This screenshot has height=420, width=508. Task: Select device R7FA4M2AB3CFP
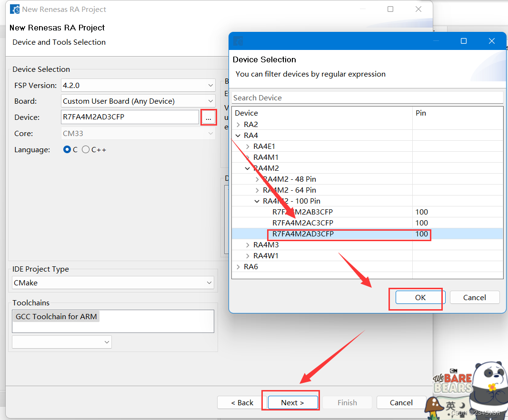tap(302, 212)
